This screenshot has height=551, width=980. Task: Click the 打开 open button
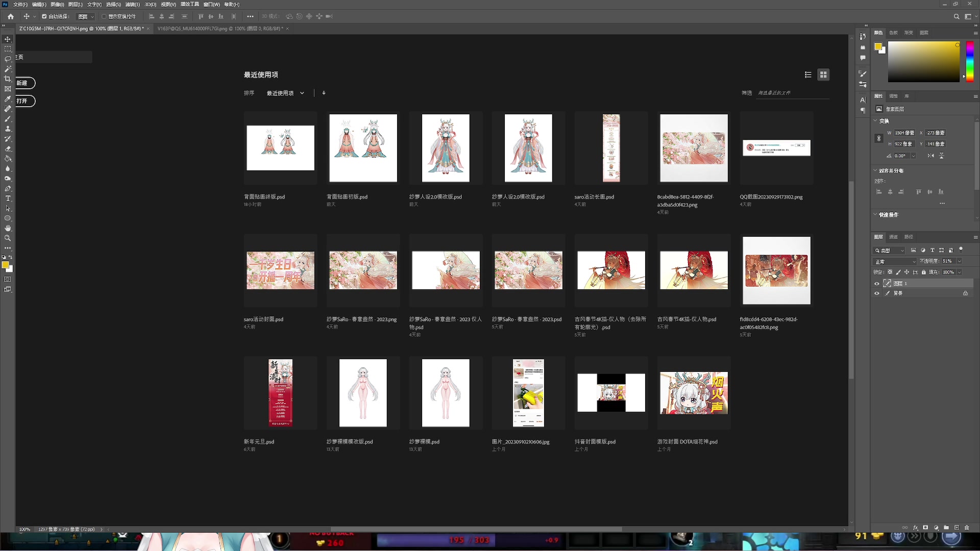(x=24, y=101)
